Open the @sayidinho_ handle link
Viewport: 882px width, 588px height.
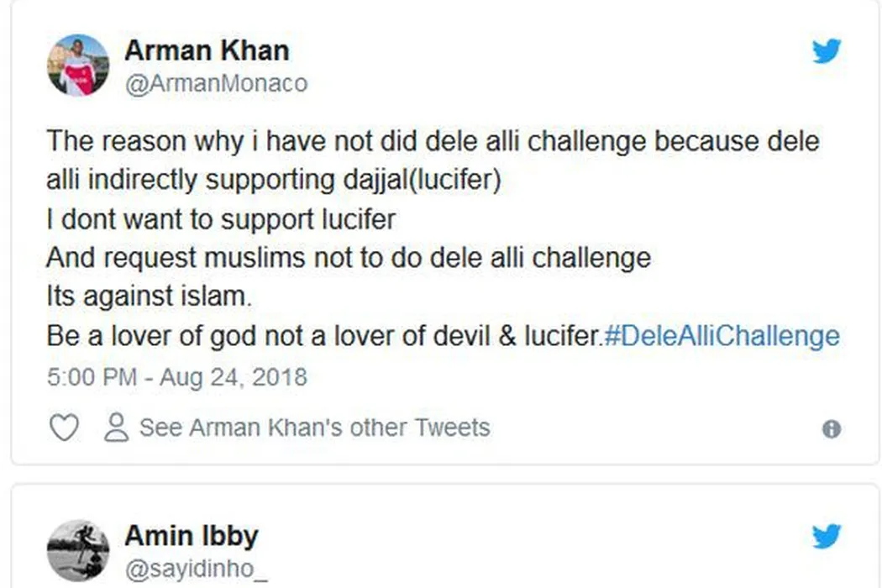pyautogui.click(x=196, y=569)
